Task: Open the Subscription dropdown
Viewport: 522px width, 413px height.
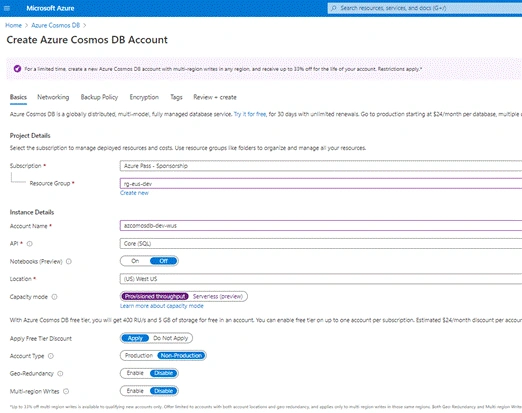Action: click(321, 166)
